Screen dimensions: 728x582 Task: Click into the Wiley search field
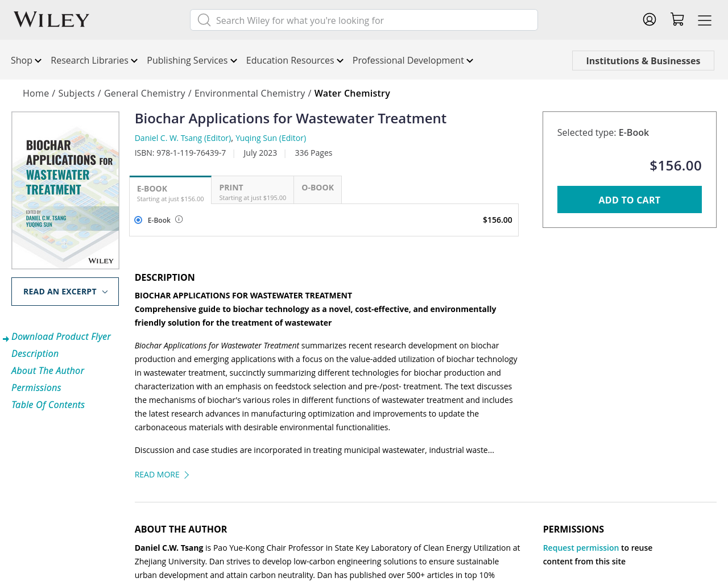click(x=364, y=20)
